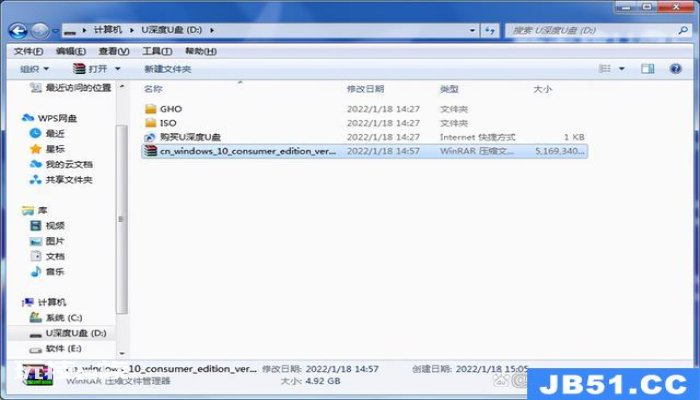
Task: Click the 打开 button with WinRAR icon
Action: tap(90, 69)
